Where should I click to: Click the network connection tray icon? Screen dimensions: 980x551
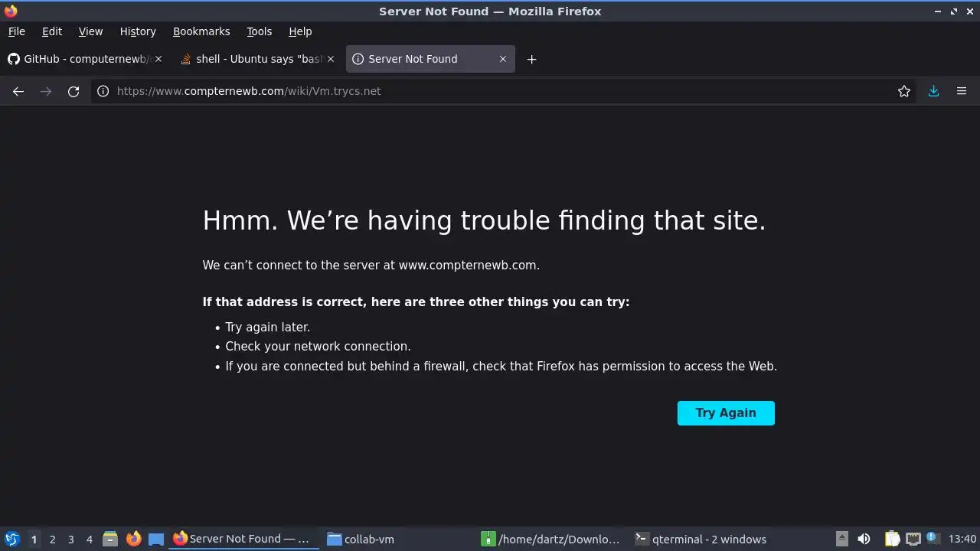pyautogui.click(x=913, y=539)
